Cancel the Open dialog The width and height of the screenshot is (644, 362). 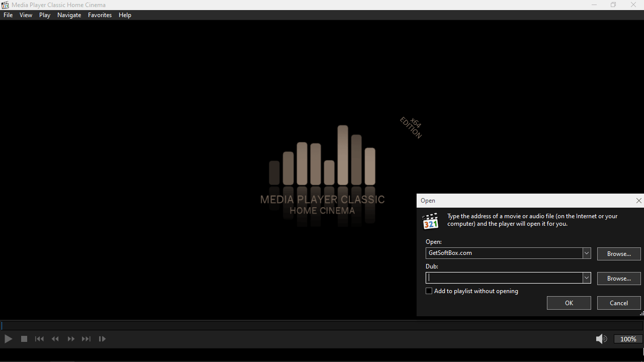619,303
